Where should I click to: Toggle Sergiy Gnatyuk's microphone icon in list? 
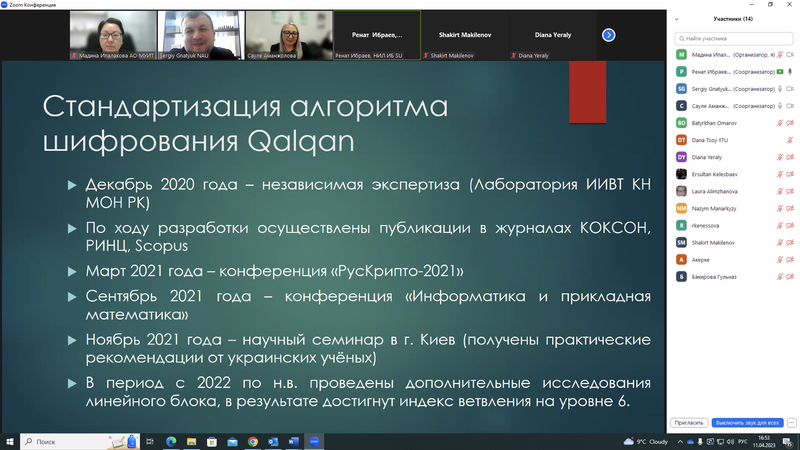tap(780, 89)
